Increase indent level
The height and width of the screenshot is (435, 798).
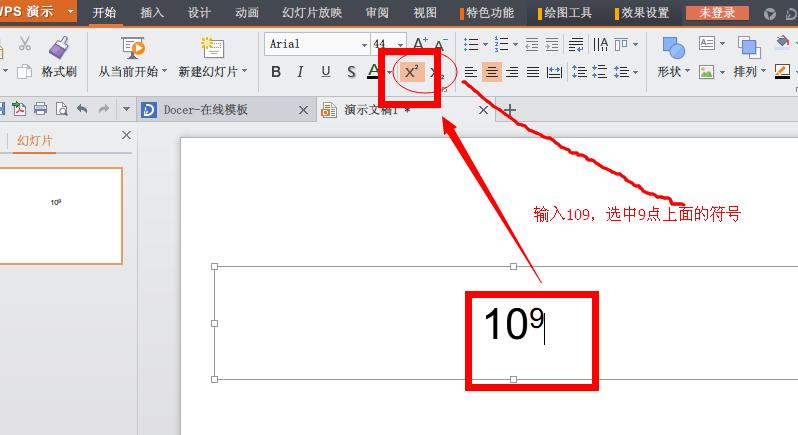(552, 45)
